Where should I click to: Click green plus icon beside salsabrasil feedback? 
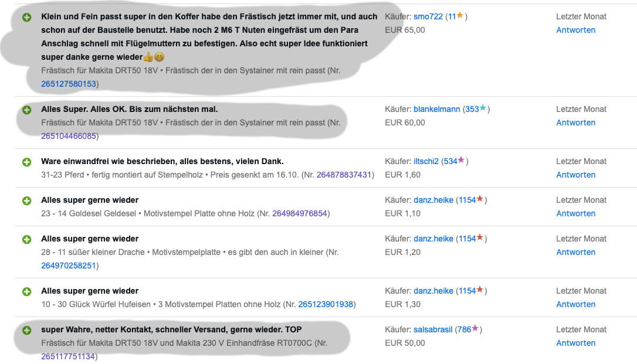point(27,330)
